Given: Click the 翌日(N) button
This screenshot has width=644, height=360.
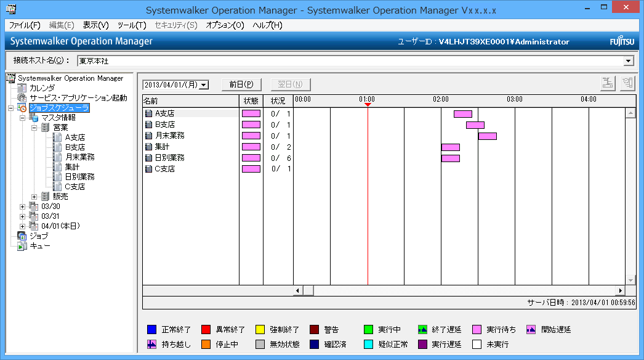Looking at the screenshot, I should pyautogui.click(x=291, y=84).
